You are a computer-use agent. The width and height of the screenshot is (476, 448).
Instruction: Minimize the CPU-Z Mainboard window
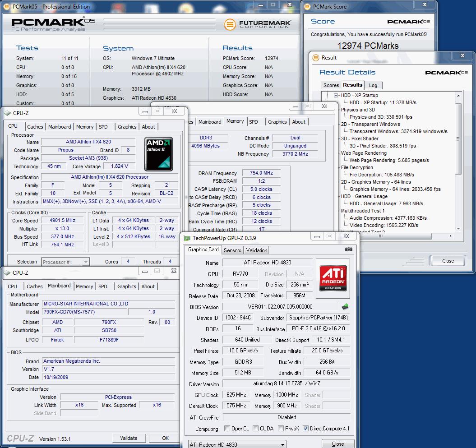[x=145, y=271]
